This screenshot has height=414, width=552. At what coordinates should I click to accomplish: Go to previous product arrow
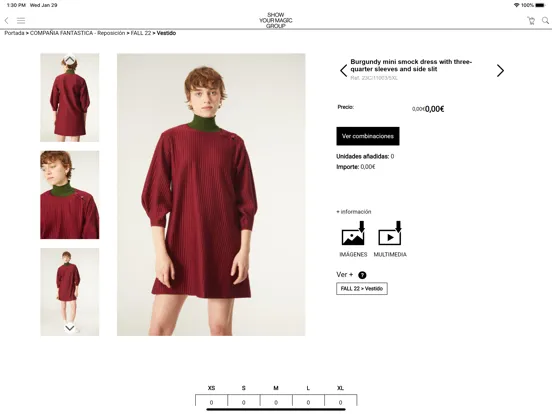click(x=344, y=71)
